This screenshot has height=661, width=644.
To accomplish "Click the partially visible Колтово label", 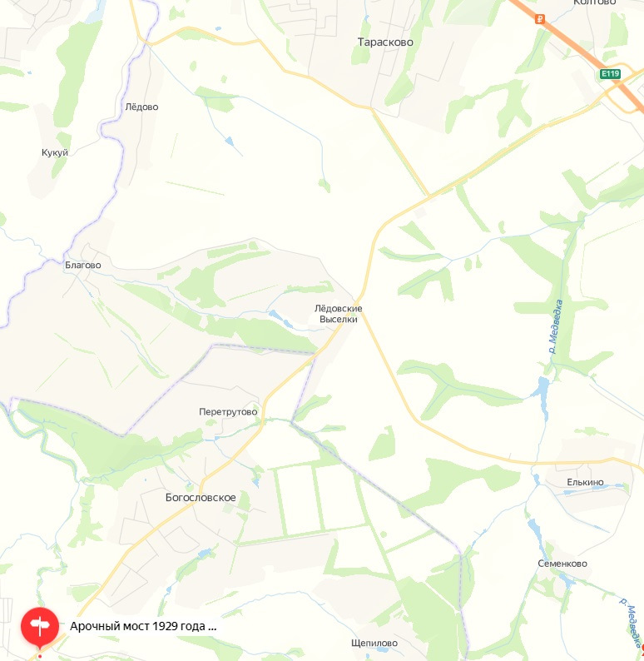I will [595, 2].
